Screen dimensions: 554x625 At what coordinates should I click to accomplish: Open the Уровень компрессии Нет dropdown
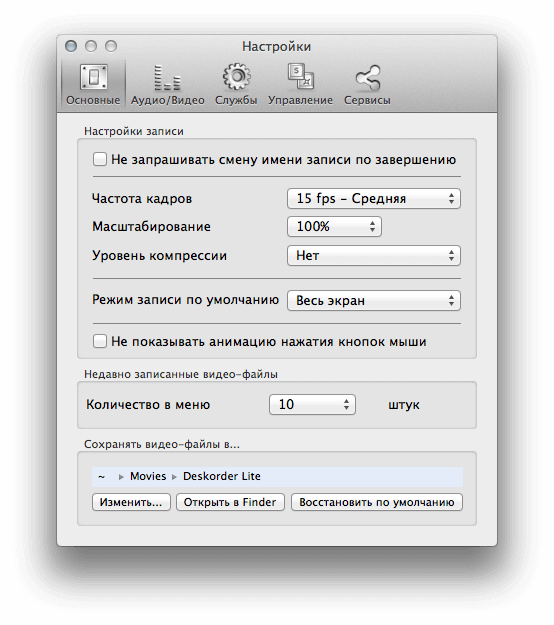[373, 256]
